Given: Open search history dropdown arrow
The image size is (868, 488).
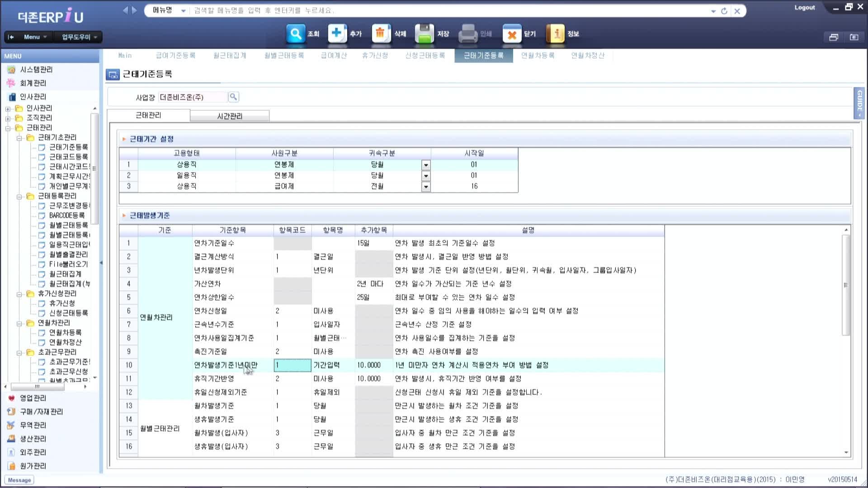Looking at the screenshot, I should tap(713, 11).
